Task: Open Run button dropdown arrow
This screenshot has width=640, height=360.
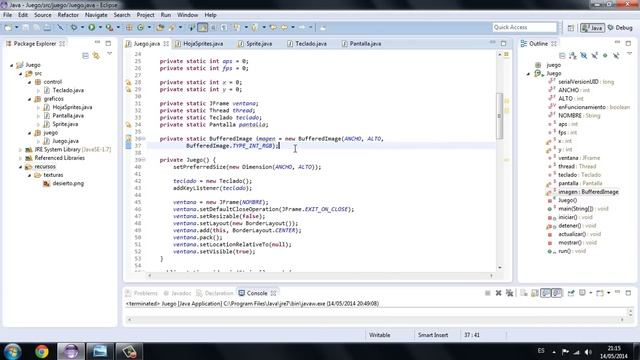Action: 100,27
